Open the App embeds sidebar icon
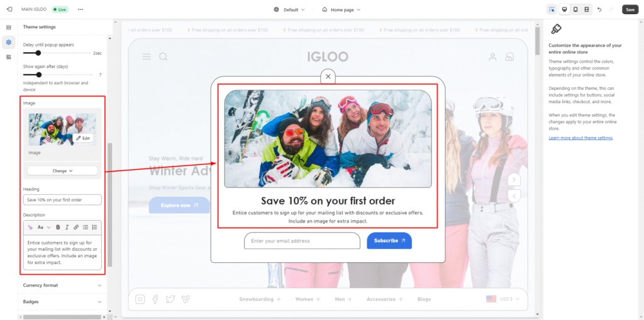This screenshot has height=320, width=644. 9,57
